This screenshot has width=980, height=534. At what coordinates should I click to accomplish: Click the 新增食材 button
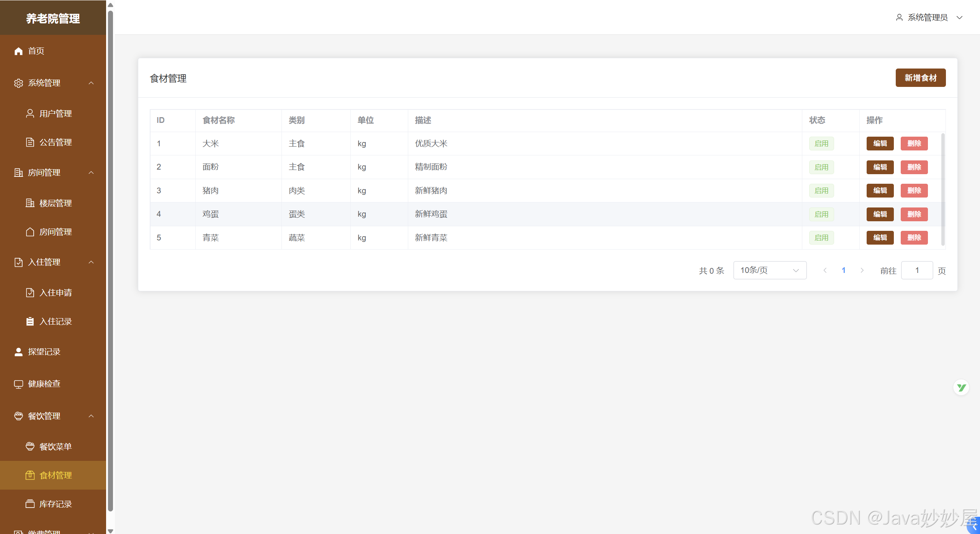coord(920,78)
